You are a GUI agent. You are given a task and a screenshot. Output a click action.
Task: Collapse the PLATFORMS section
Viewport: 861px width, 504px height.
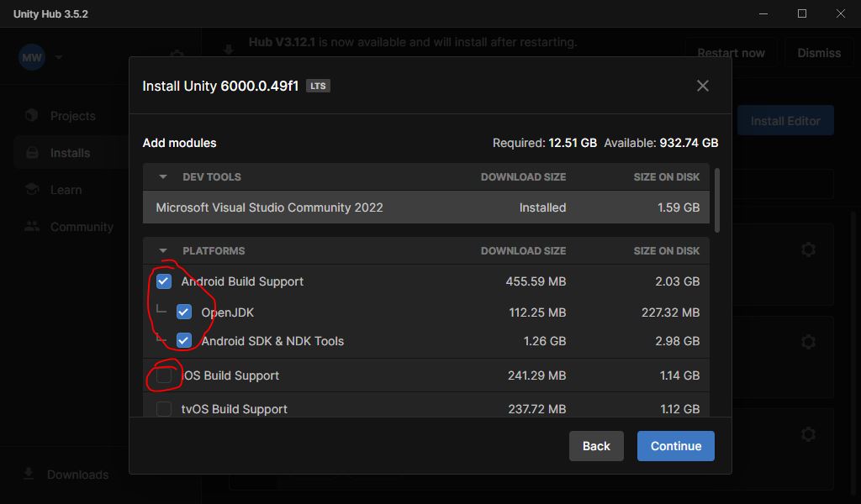[163, 251]
